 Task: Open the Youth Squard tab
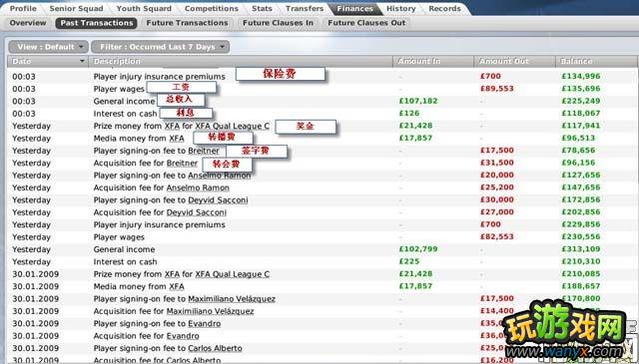pyautogui.click(x=144, y=8)
